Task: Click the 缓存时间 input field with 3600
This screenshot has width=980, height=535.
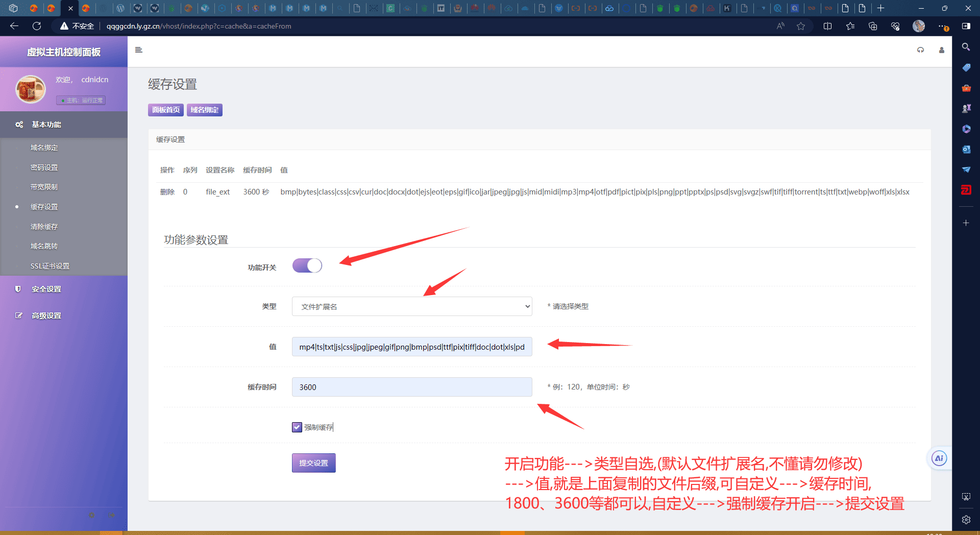Action: point(411,387)
